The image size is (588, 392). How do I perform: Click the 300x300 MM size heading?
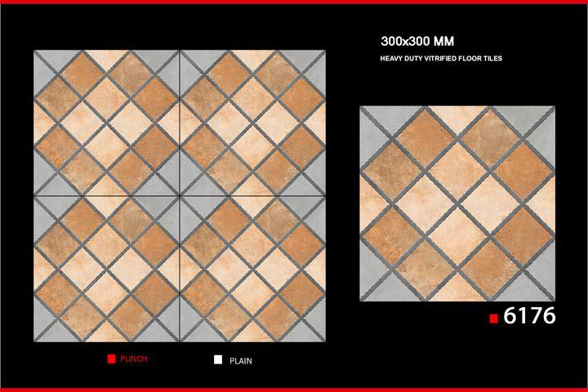click(417, 41)
